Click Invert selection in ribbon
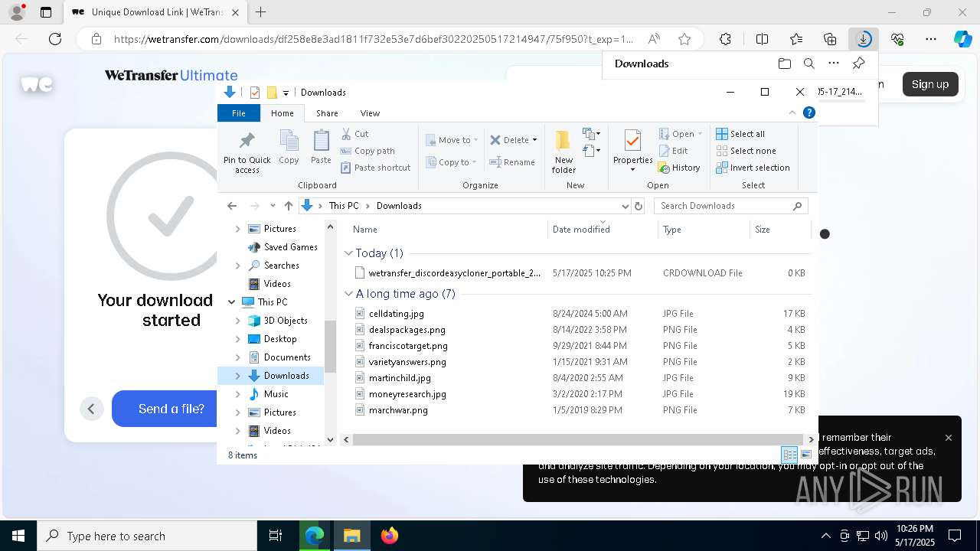Screen dimensions: 980x551 click(753, 168)
